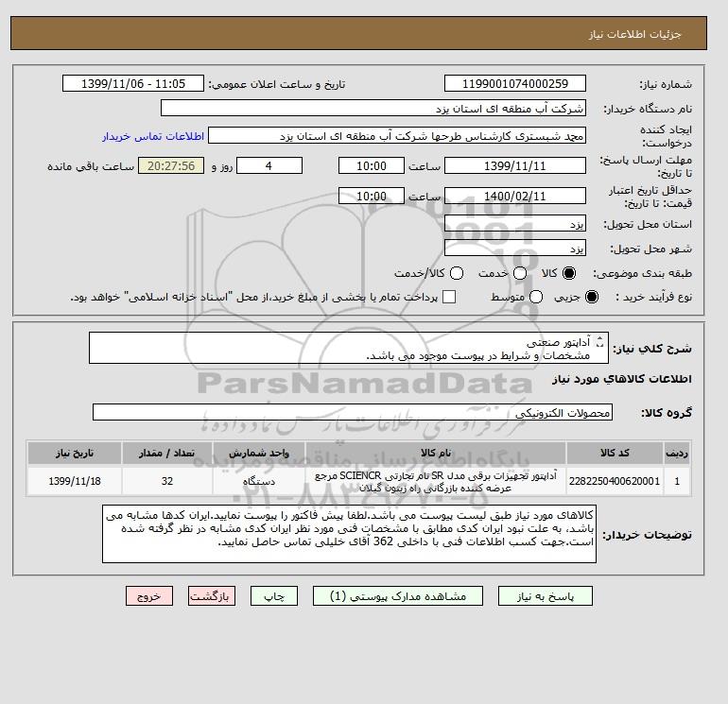Image resolution: width=728 pixels, height=704 pixels.
Task: Click the چاپ print button
Action: pos(274,596)
